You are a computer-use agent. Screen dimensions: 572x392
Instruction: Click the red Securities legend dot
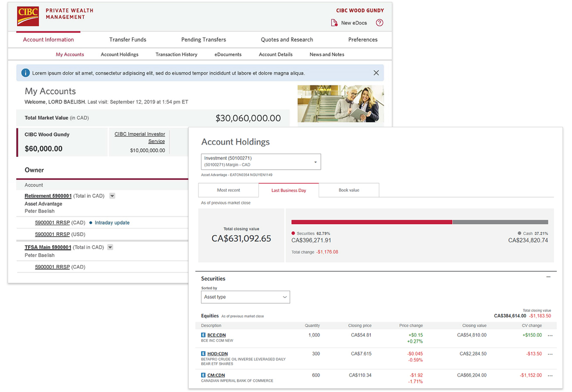click(294, 233)
